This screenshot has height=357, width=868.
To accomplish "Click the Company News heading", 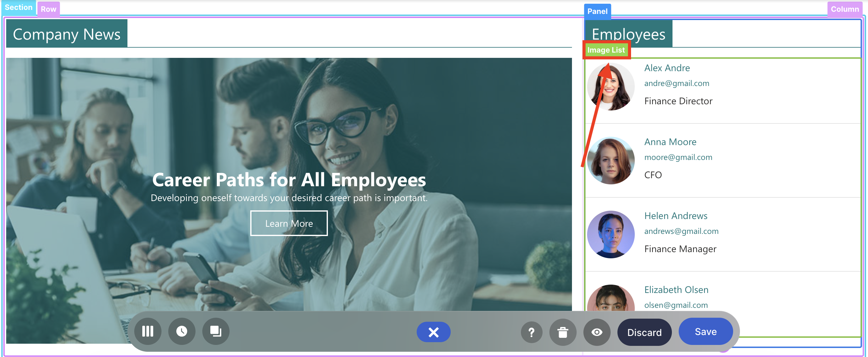I will (x=67, y=34).
